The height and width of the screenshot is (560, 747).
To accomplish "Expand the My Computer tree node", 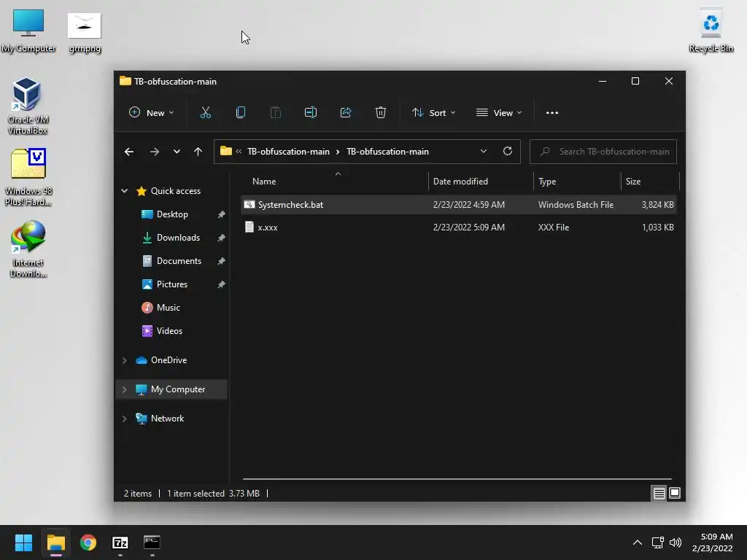I will click(124, 389).
